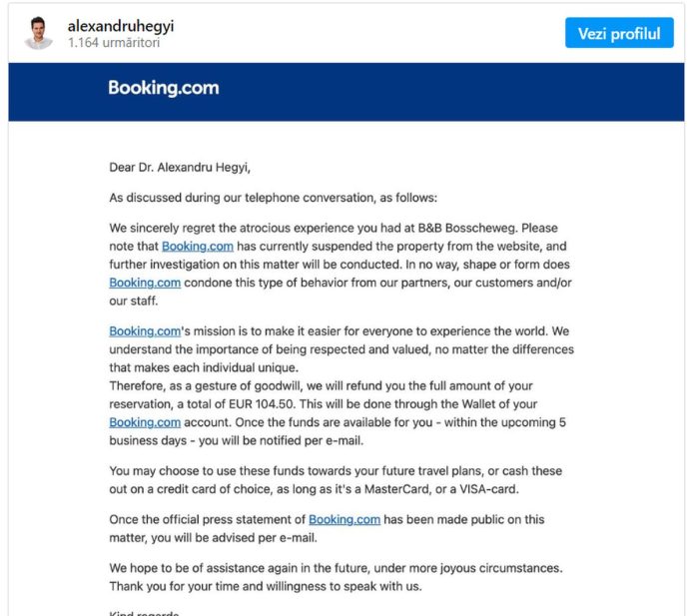This screenshot has height=616, width=695.
Task: Open Booking.com link after 'official press statement of'
Action: [345, 519]
